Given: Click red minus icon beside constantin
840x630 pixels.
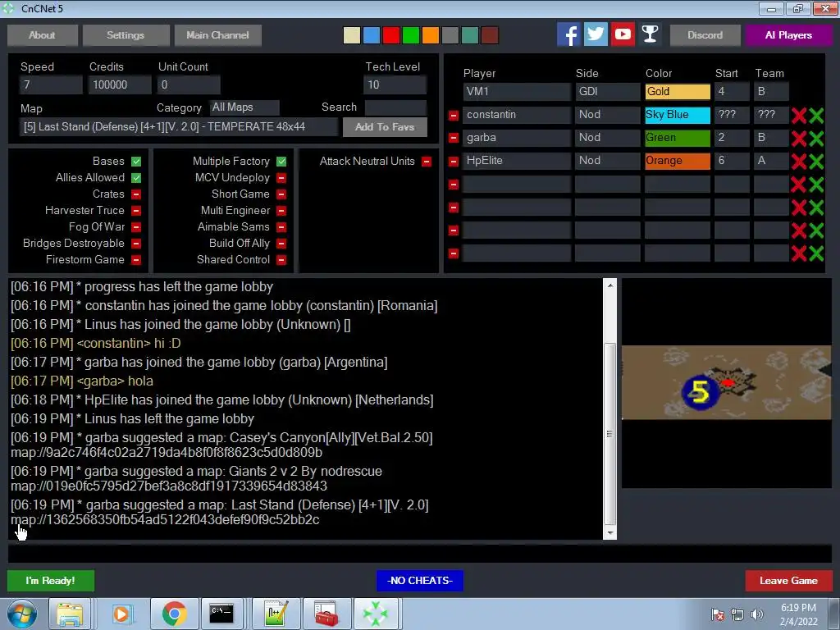Looking at the screenshot, I should pos(453,115).
